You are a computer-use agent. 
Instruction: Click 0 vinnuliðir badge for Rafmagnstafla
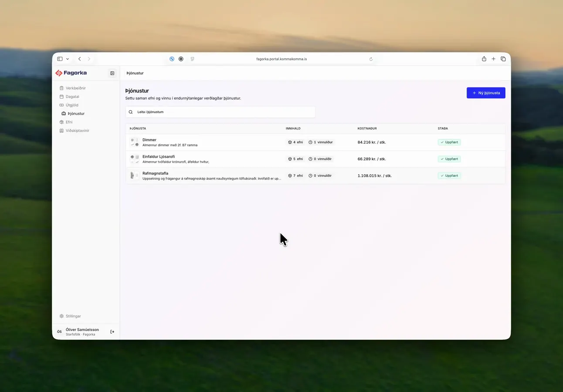pos(320,176)
